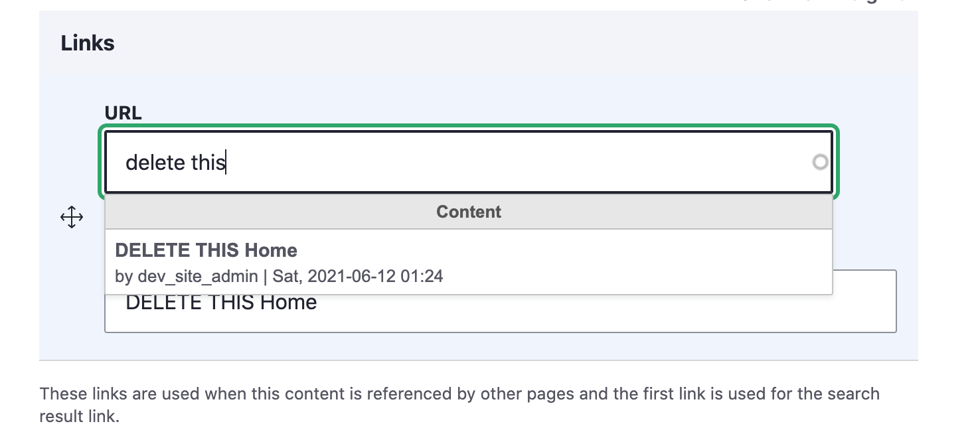Click the row drag handle cross-arrows icon
980x434 pixels.
click(x=71, y=217)
